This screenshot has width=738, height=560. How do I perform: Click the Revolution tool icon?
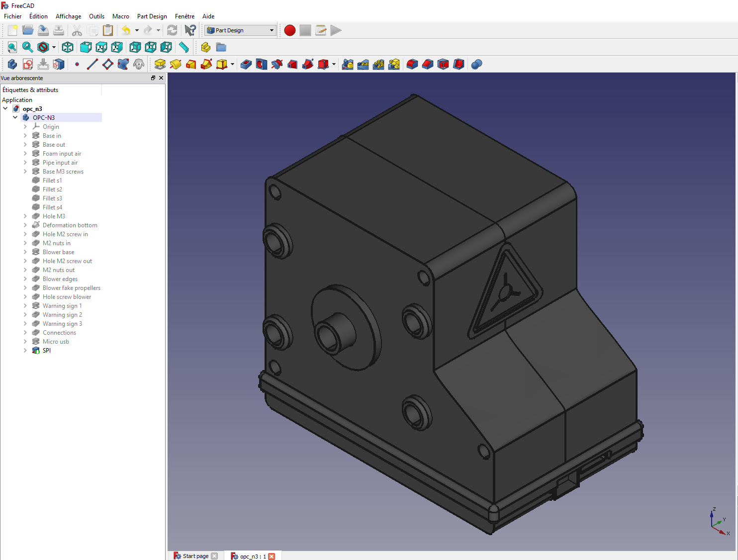[176, 64]
